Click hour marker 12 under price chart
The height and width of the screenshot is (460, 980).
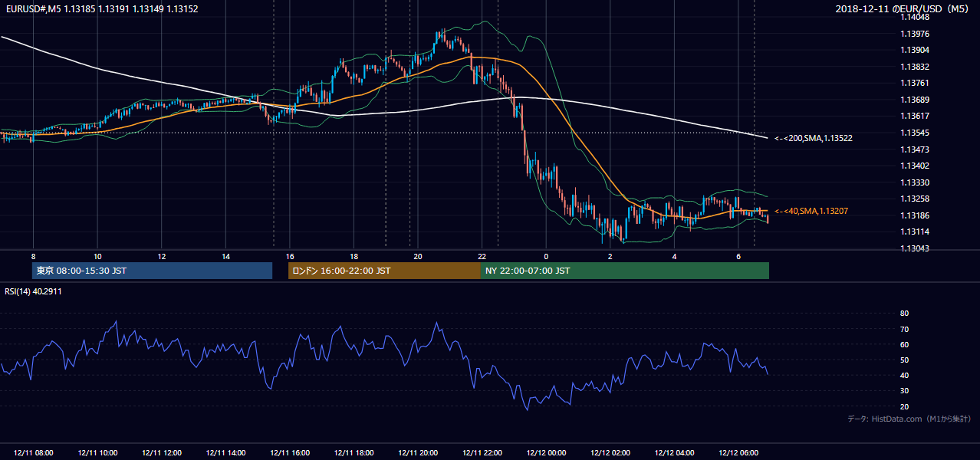tap(162, 256)
